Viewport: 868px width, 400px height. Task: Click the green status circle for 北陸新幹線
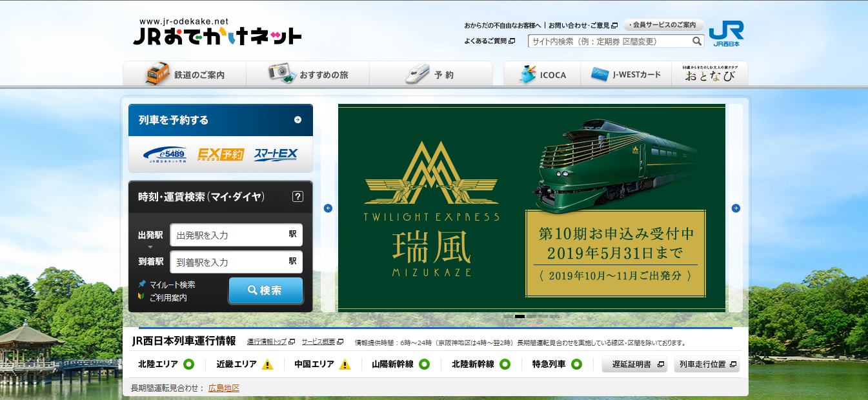pyautogui.click(x=505, y=365)
